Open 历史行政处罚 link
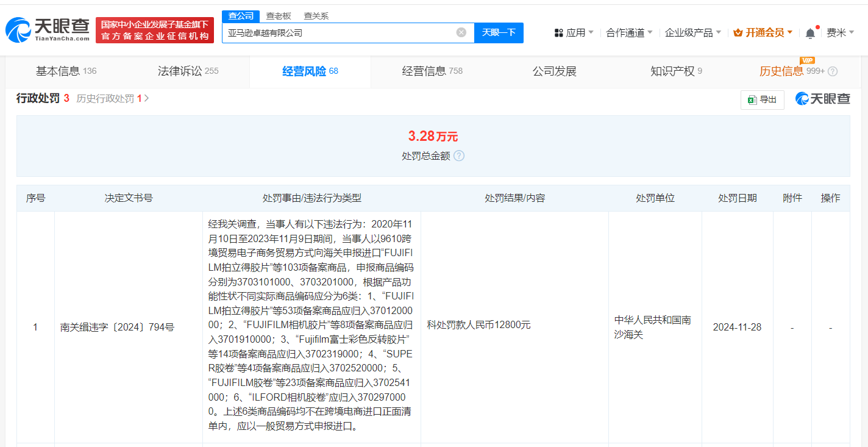 click(112, 98)
